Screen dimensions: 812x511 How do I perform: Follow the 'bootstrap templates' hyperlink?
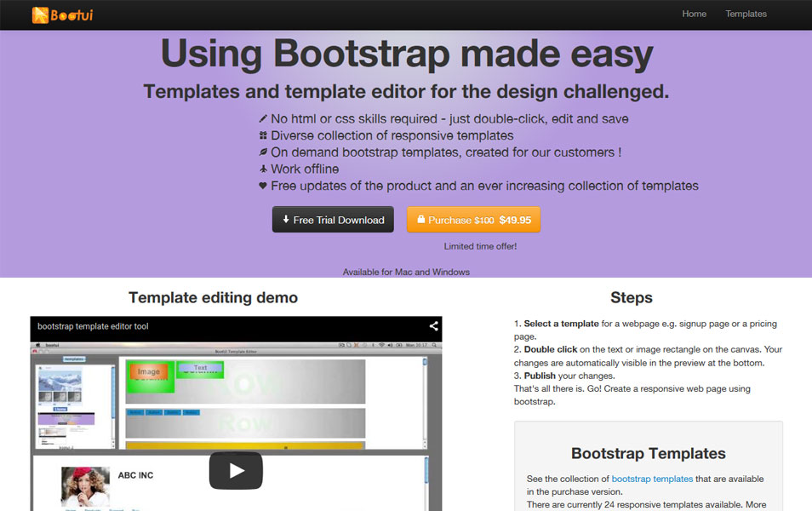[x=652, y=479]
